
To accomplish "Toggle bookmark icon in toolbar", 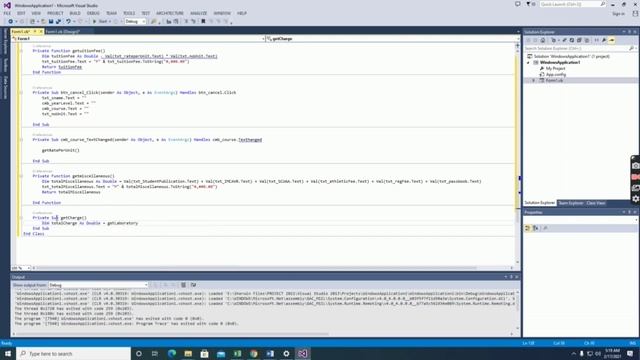I will point(203,21).
